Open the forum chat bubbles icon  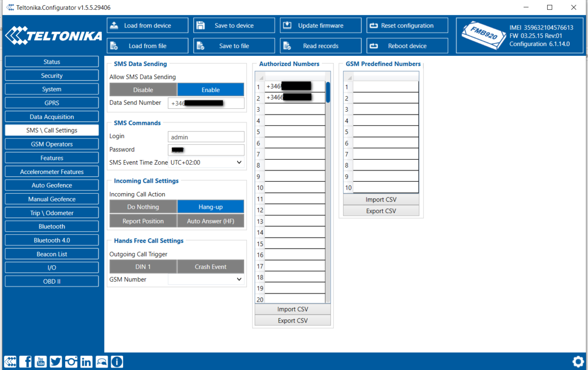pyautogui.click(x=101, y=362)
